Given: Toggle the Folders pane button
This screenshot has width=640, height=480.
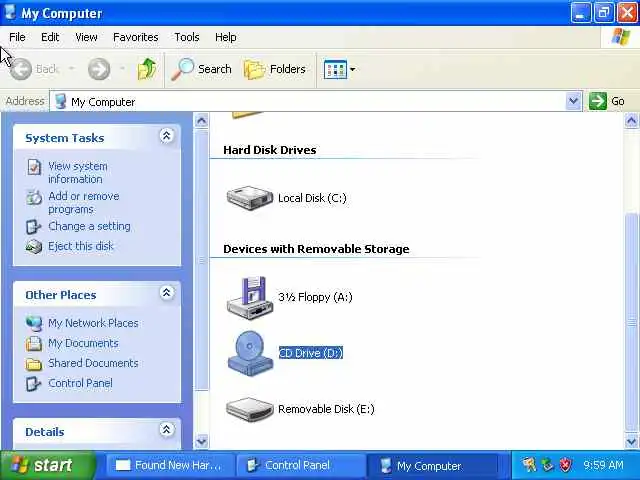Looking at the screenshot, I should click(x=274, y=69).
